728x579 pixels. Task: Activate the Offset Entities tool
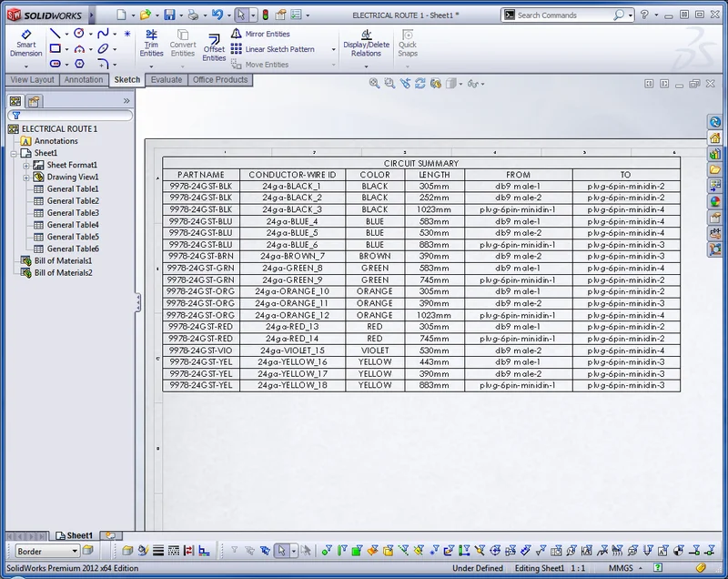[214, 46]
